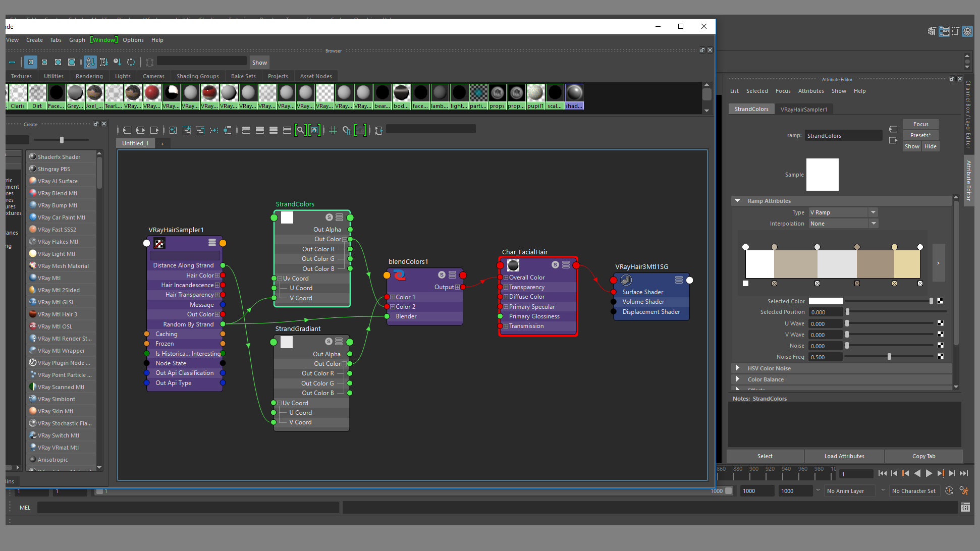Click the solo S icon on blendColors1 node

tap(442, 275)
